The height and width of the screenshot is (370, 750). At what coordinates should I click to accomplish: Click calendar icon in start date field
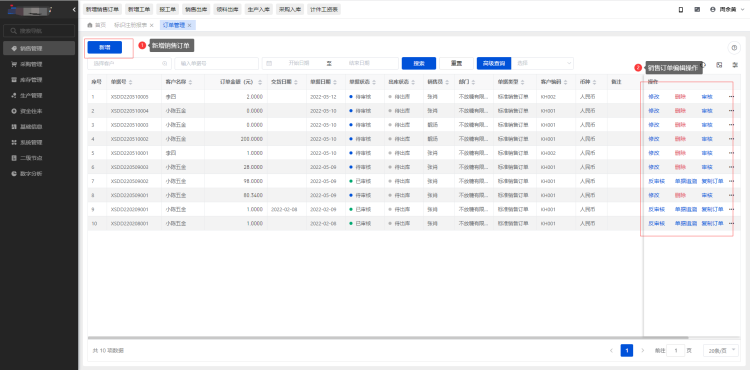pyautogui.click(x=269, y=63)
